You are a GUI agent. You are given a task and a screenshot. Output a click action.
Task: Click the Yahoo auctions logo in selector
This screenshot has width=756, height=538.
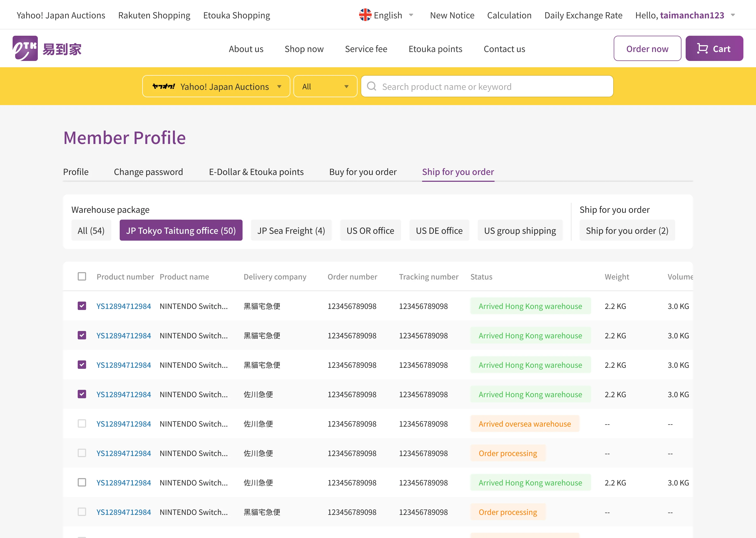[164, 86]
